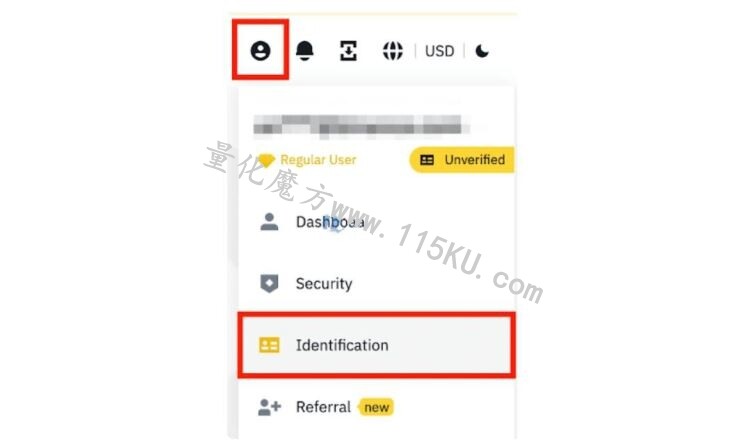Change currency from USD
750x444 pixels.
click(x=439, y=51)
